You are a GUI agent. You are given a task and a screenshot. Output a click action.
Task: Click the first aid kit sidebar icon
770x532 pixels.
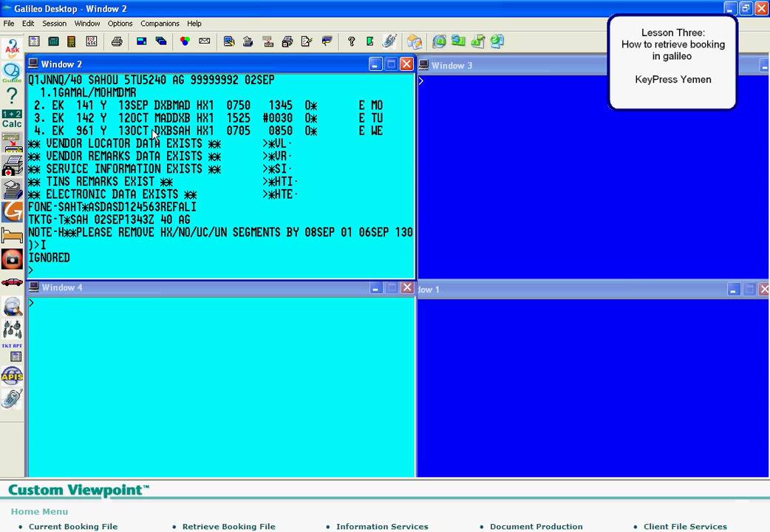point(13,165)
